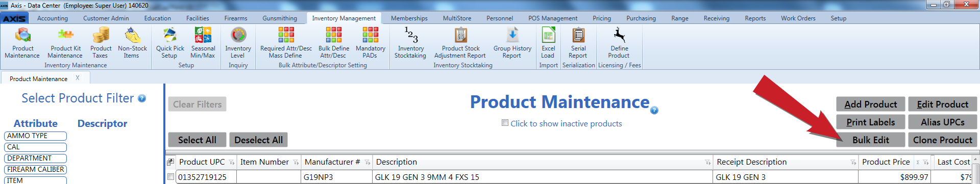
Task: Click the Deselect All button
Action: point(258,140)
